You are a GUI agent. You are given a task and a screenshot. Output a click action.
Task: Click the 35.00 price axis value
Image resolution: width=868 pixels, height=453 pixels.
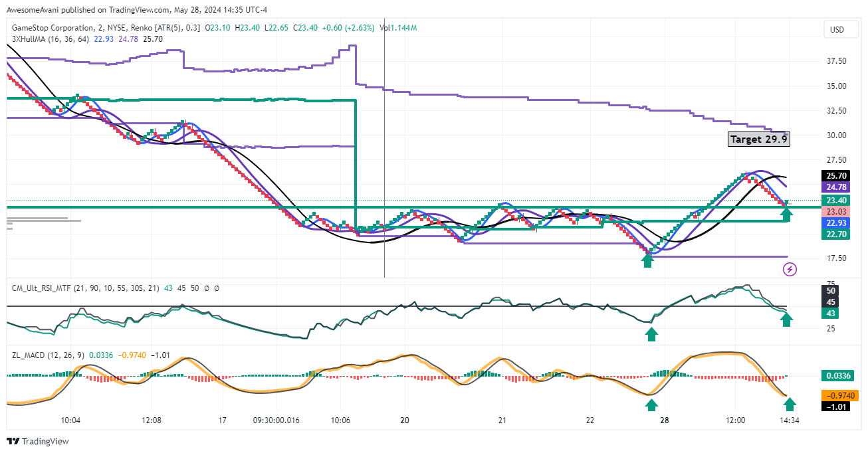[x=836, y=86]
